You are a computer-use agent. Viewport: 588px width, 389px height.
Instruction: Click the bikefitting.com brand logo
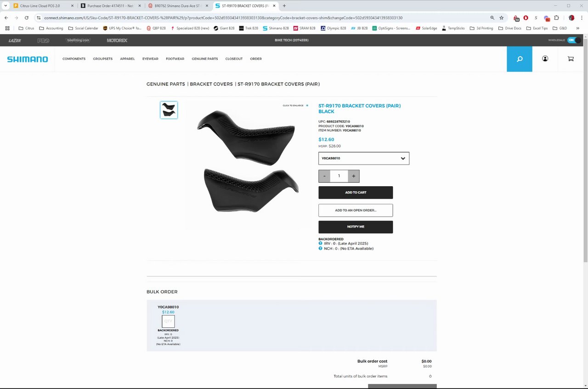[78, 40]
